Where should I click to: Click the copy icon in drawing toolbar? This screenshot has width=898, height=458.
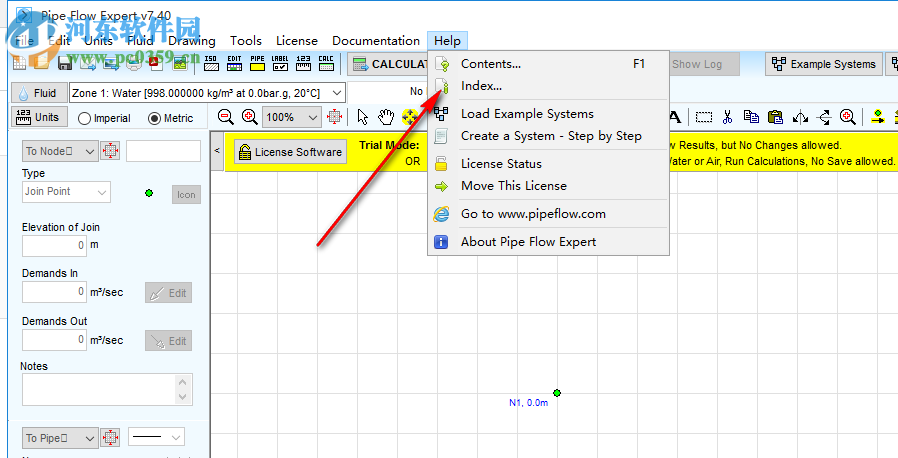751,117
